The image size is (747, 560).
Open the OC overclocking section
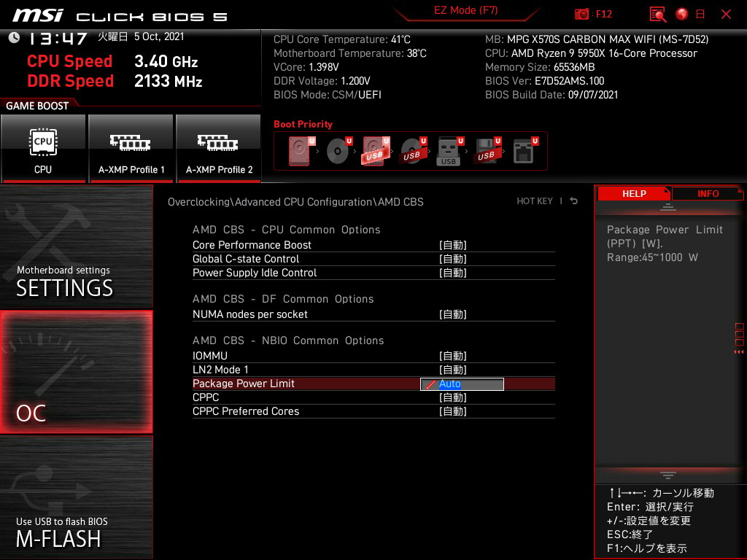tap(77, 372)
